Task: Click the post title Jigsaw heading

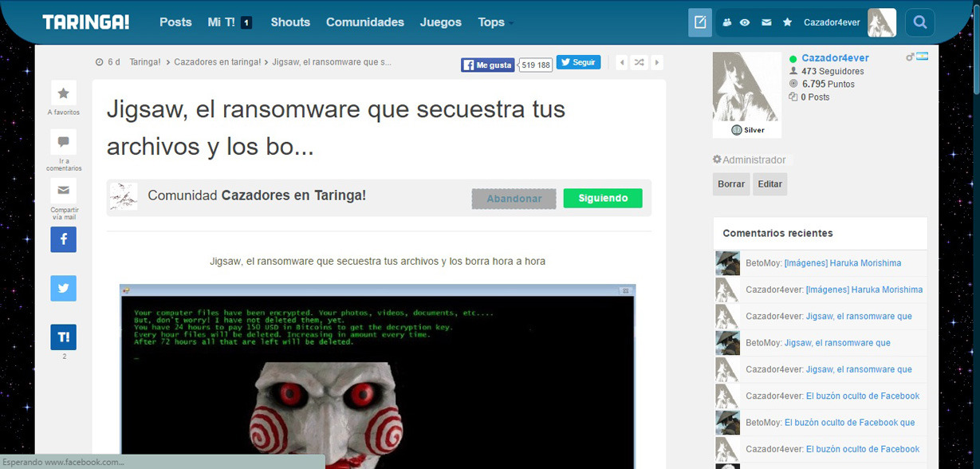Action: click(x=337, y=128)
